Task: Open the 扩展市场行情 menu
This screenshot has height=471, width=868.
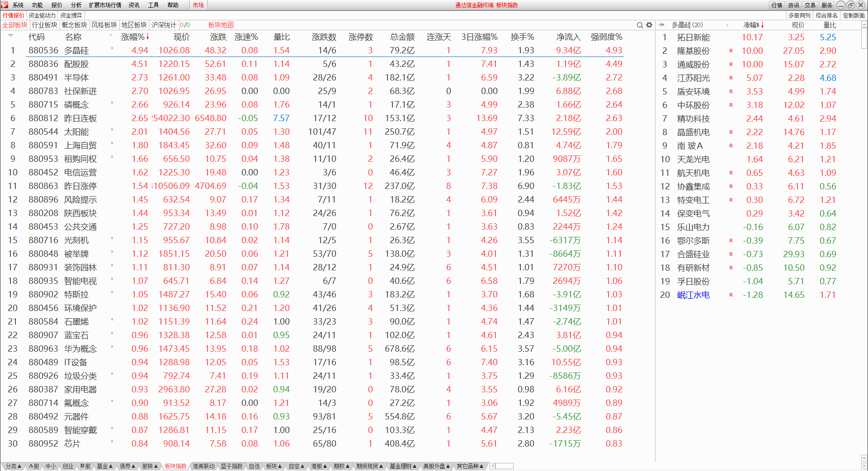Action: tap(105, 5)
